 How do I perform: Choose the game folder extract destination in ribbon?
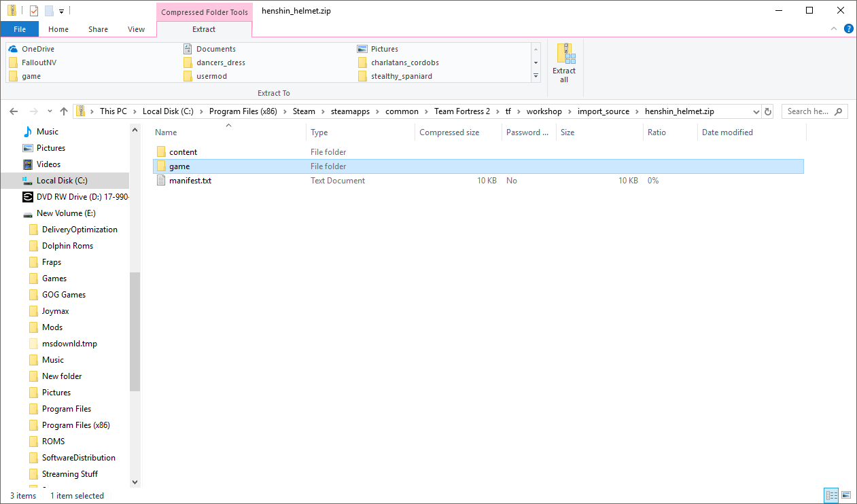(x=24, y=76)
